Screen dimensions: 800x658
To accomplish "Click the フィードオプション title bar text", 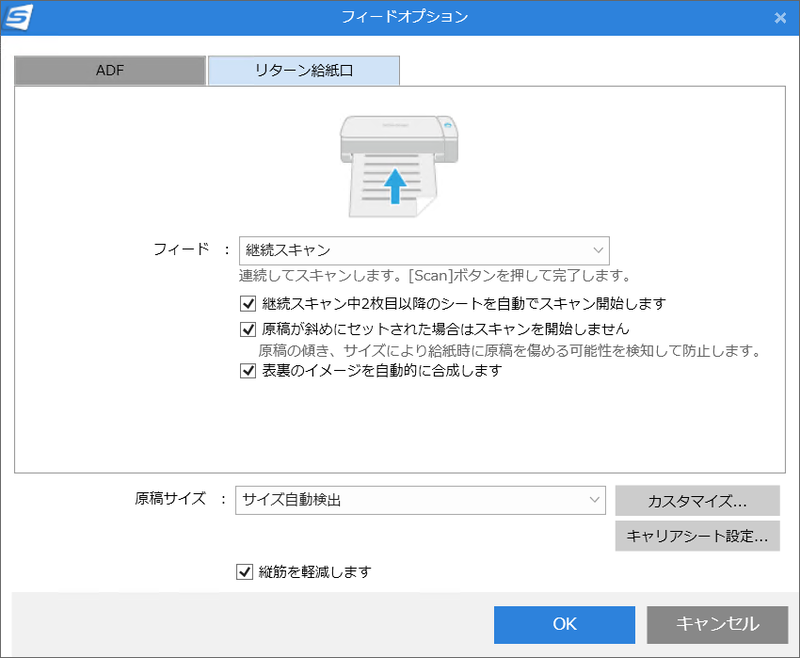I will pos(399,17).
